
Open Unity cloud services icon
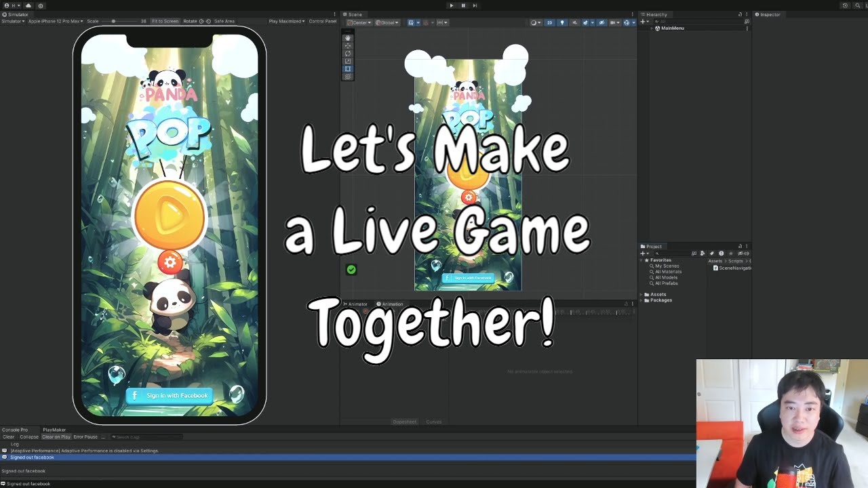point(28,5)
